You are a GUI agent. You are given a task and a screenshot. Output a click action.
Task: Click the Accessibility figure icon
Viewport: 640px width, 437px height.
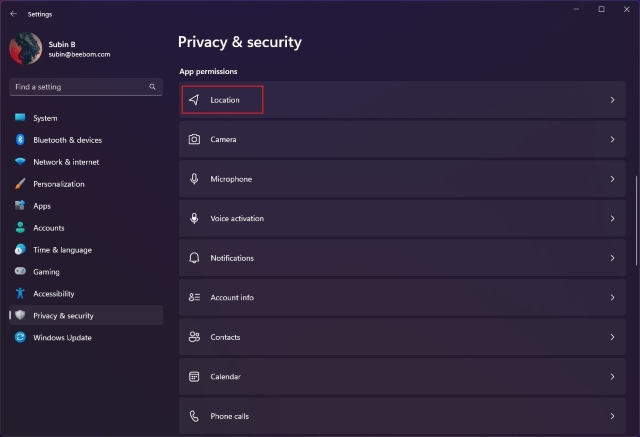(x=20, y=293)
